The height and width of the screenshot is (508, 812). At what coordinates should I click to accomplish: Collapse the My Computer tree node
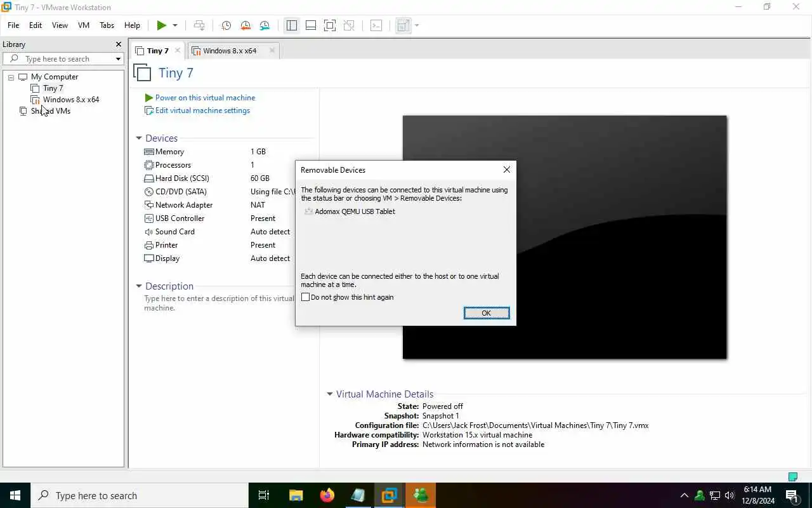pos(11,77)
